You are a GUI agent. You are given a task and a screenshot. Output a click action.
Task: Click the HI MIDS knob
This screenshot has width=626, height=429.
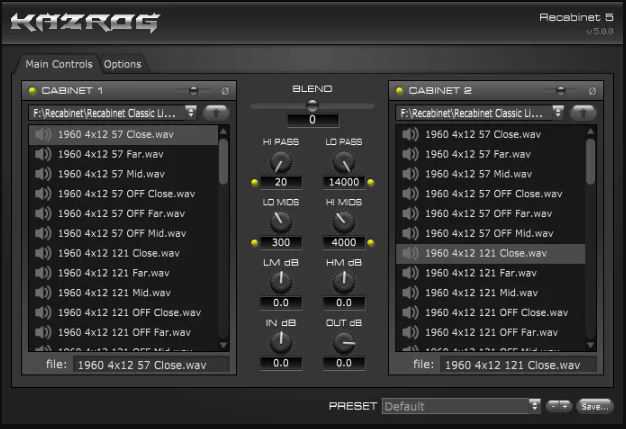click(344, 222)
